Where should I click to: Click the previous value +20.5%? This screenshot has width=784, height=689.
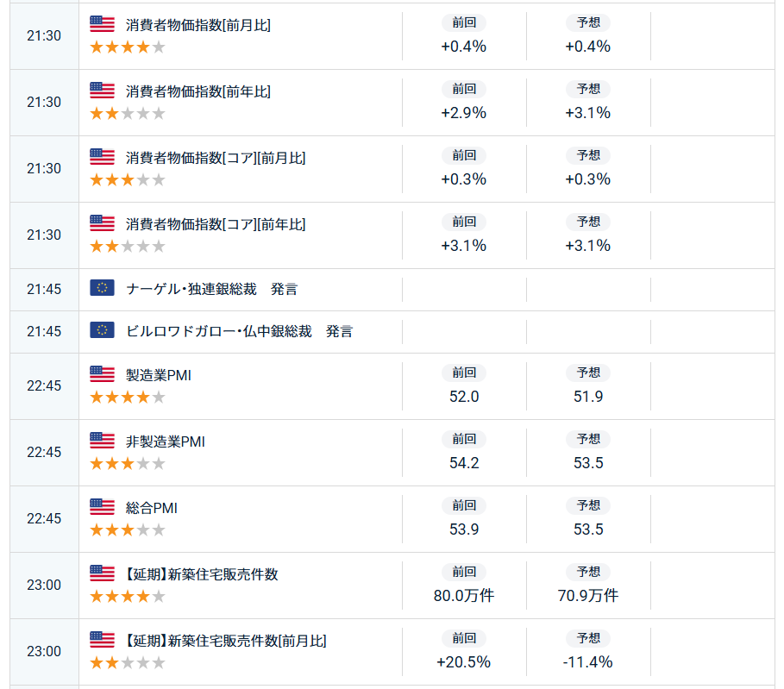464,662
